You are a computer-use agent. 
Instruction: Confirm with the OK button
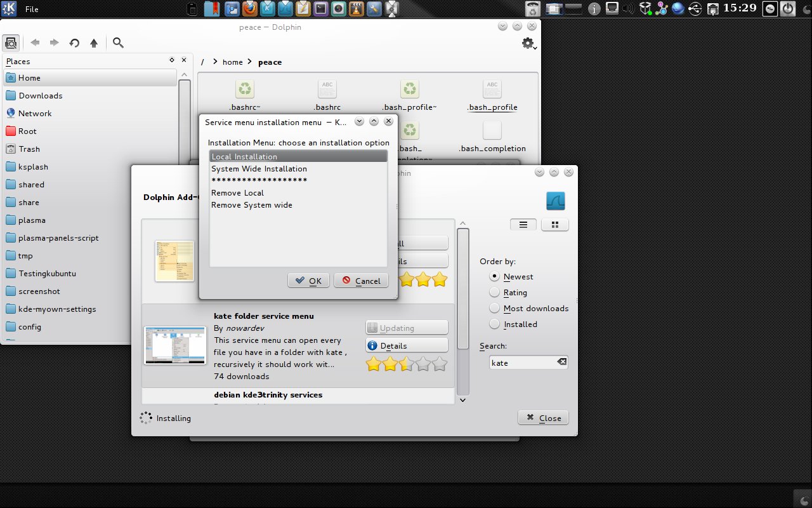tap(308, 281)
